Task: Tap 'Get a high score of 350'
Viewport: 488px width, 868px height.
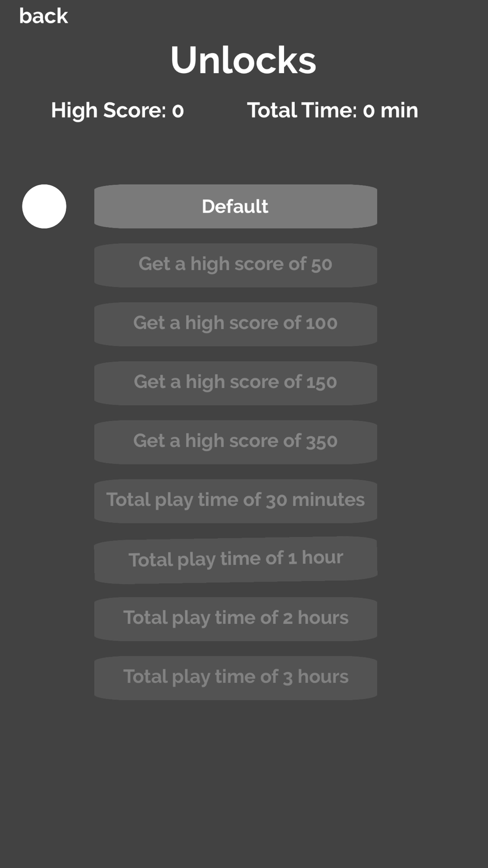Action: tap(235, 442)
